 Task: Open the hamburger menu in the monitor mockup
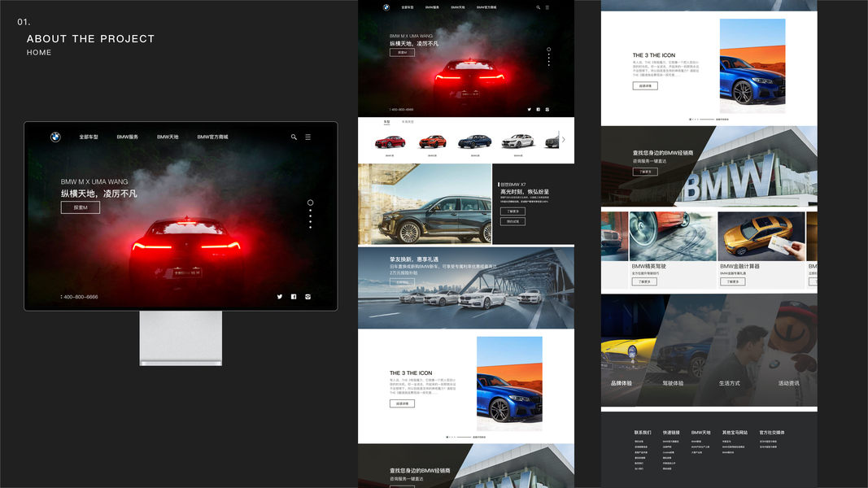(308, 137)
